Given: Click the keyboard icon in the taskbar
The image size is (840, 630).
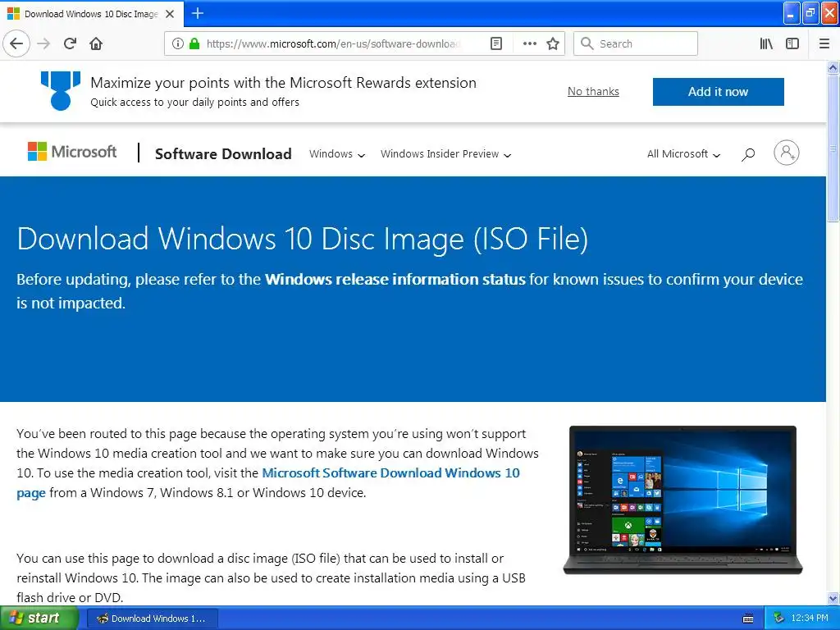Looking at the screenshot, I should tap(748, 619).
